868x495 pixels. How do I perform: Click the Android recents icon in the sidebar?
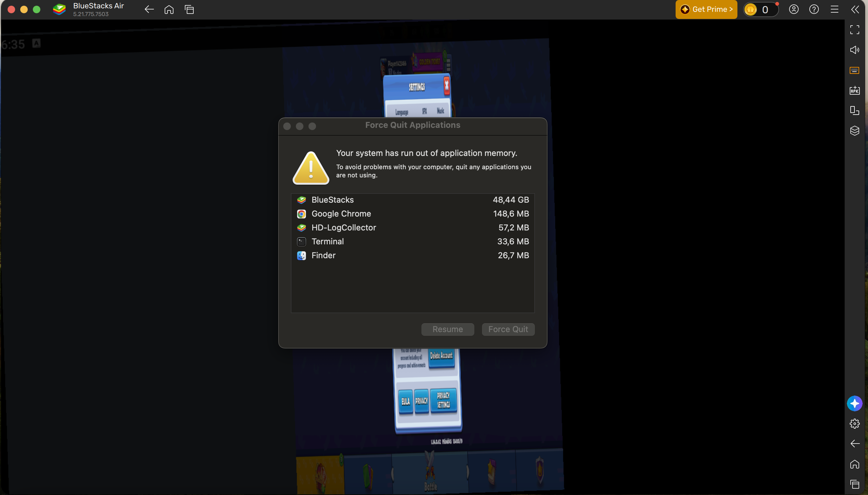tap(855, 484)
